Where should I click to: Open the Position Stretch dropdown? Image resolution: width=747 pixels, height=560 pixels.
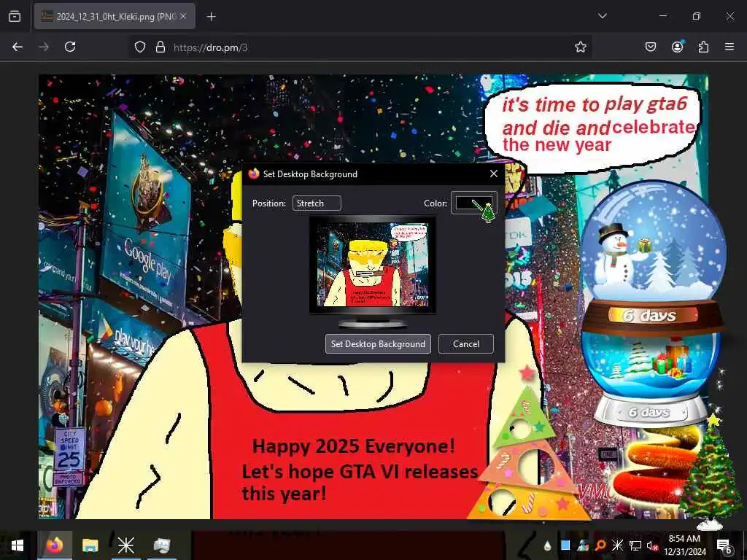317,203
